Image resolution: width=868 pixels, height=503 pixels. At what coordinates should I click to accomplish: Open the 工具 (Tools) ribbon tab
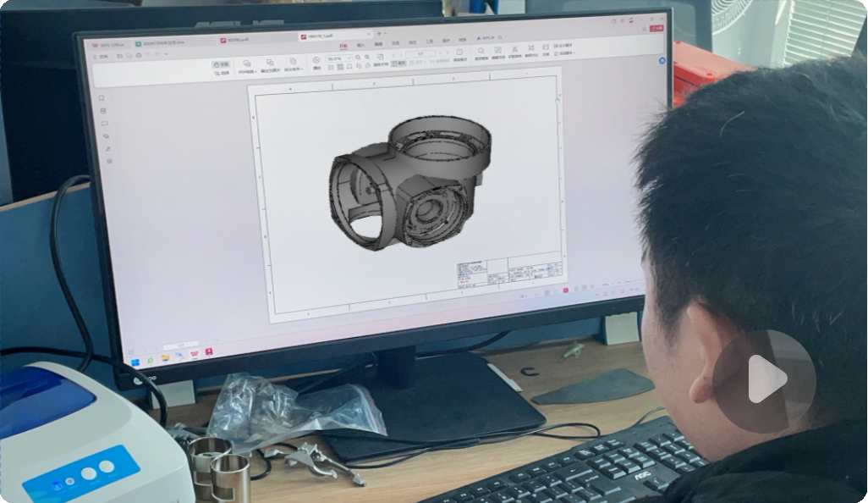pyautogui.click(x=430, y=41)
